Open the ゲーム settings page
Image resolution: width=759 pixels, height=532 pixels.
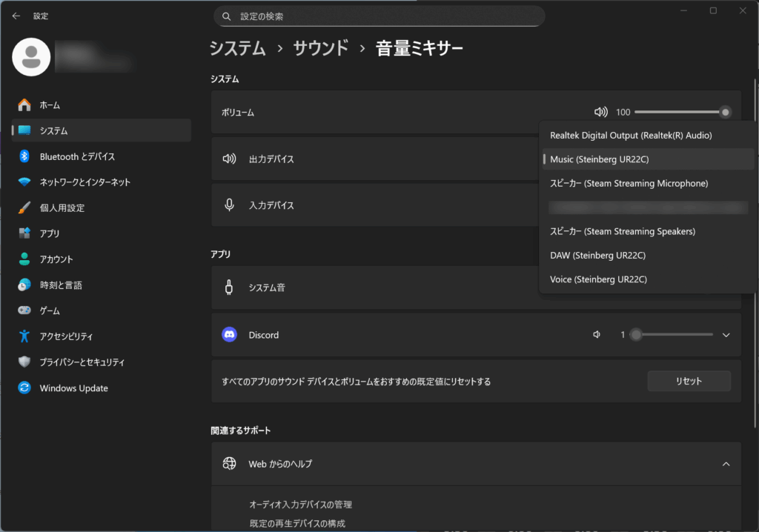tap(50, 310)
